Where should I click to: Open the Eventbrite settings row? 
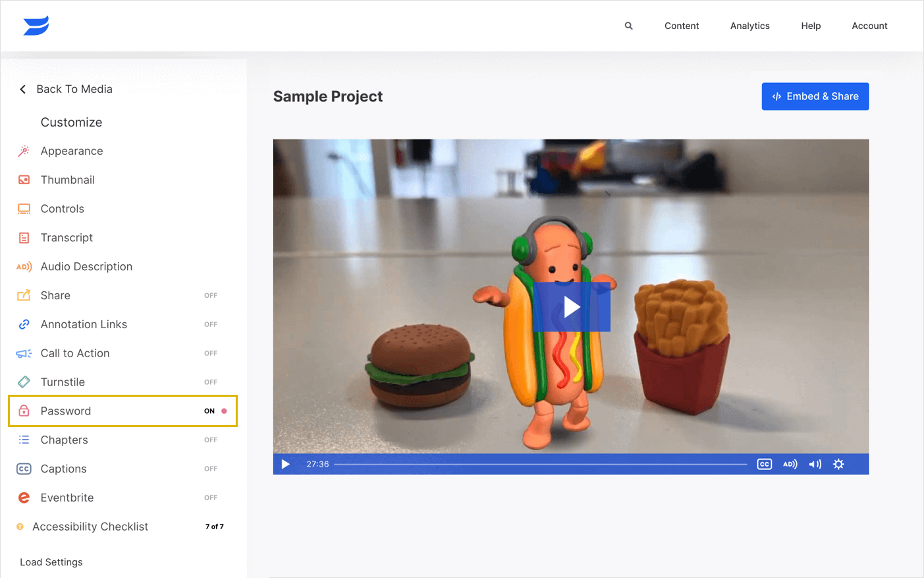[x=122, y=498]
